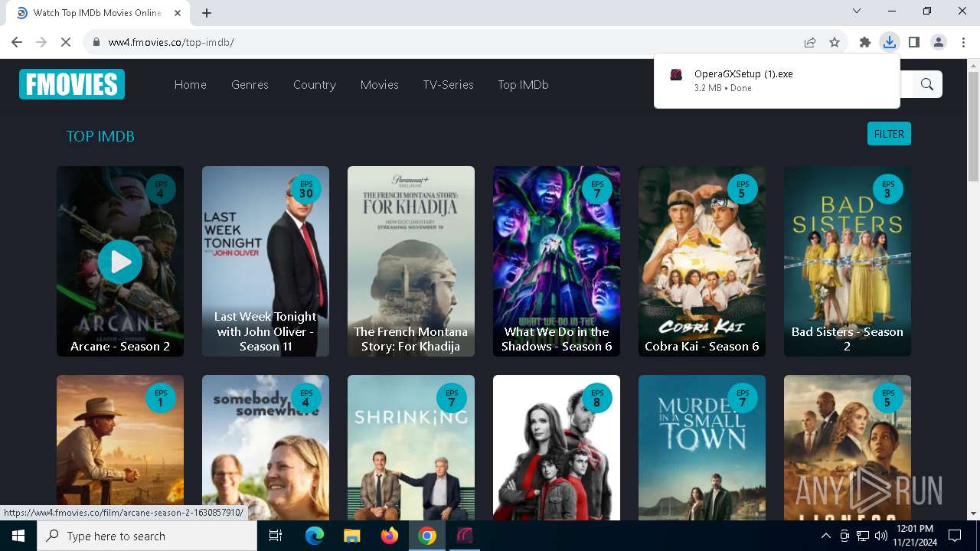Open the TV-Series section

pyautogui.click(x=449, y=85)
